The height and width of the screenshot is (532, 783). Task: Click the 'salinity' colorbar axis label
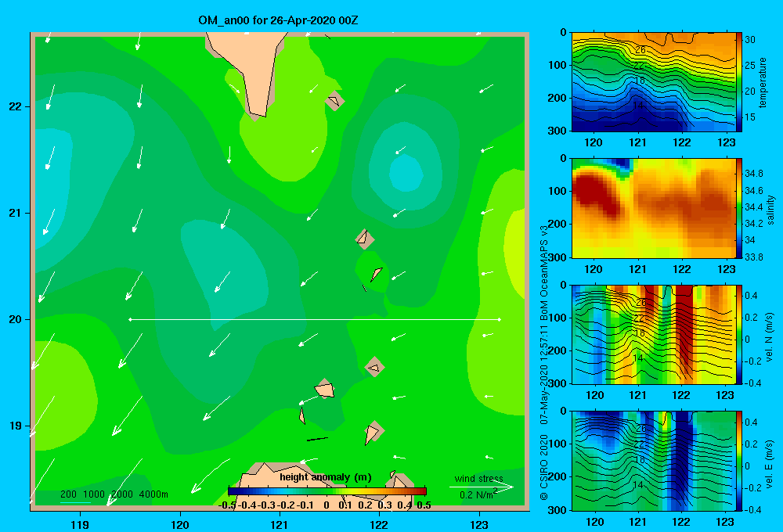[770, 210]
